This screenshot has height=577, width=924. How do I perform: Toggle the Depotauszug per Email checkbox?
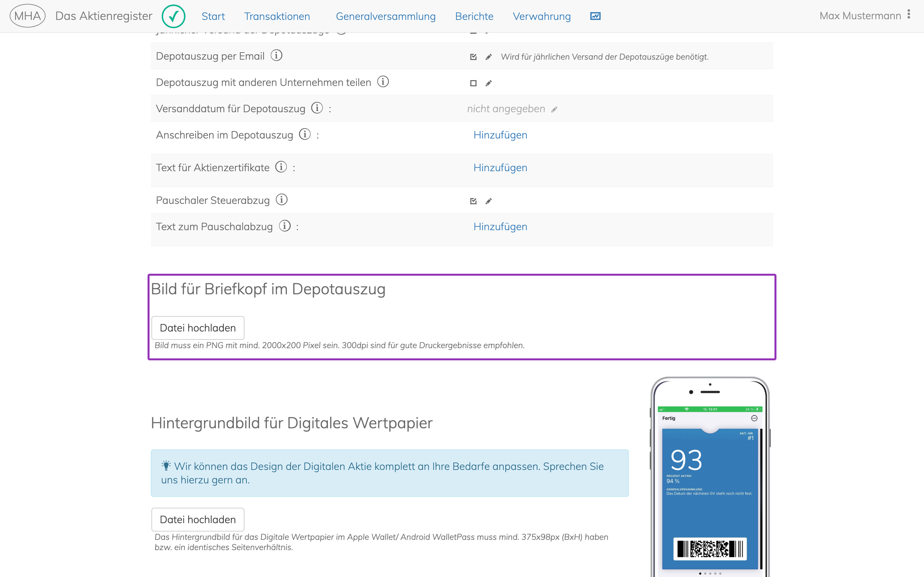[473, 57]
